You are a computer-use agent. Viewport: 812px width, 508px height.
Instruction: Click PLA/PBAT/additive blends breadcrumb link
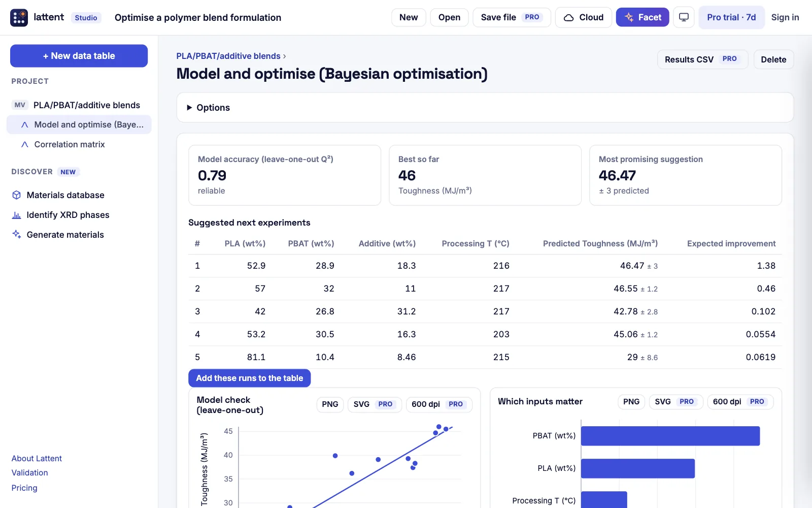point(228,56)
